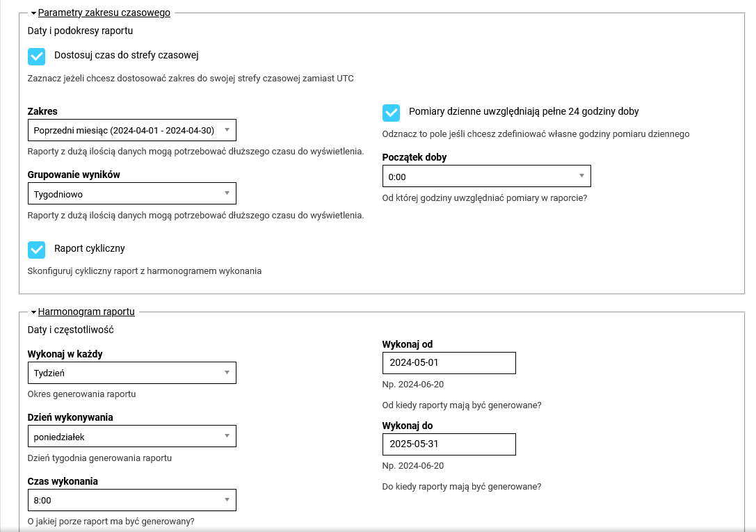
Task: Click the arrow icon of Początek doby
Action: tap(582, 176)
